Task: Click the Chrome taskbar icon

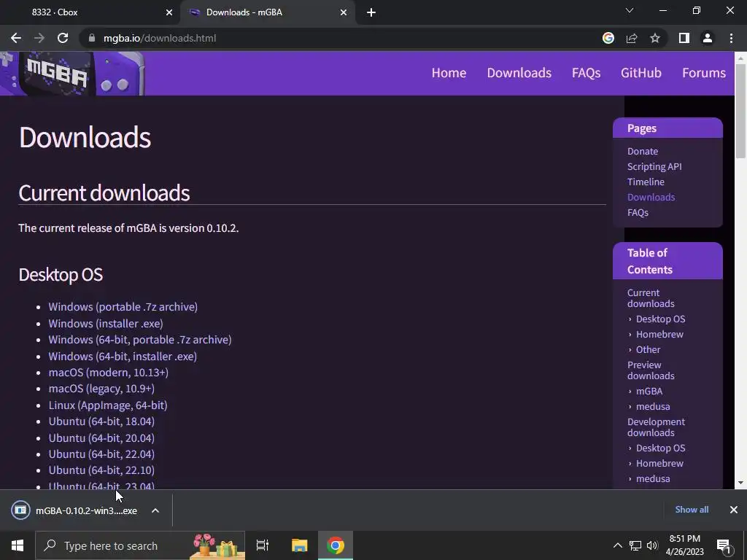Action: click(x=336, y=545)
